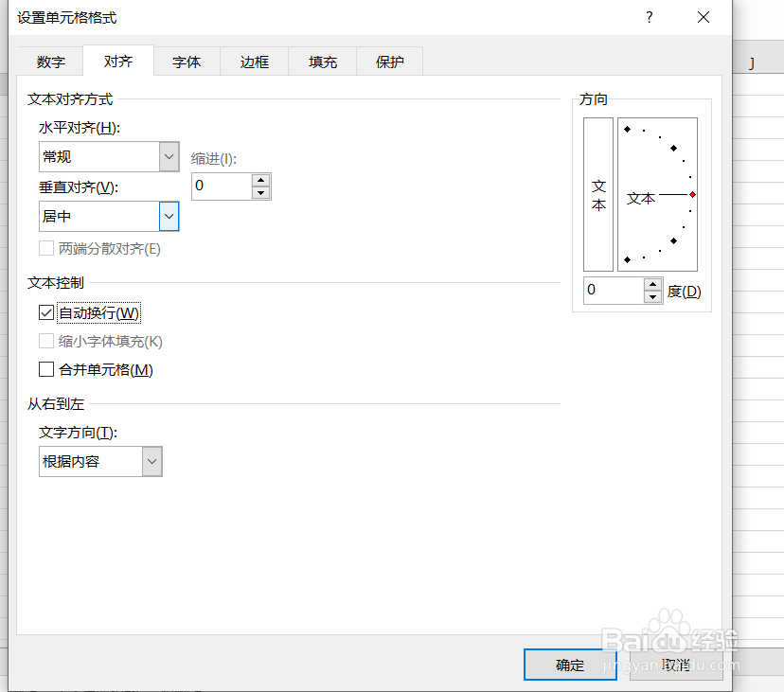Enable the 合并单元格 checkbox

click(46, 369)
